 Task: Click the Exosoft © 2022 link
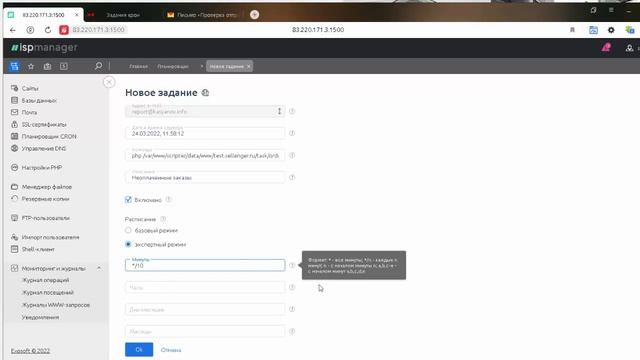(30, 351)
